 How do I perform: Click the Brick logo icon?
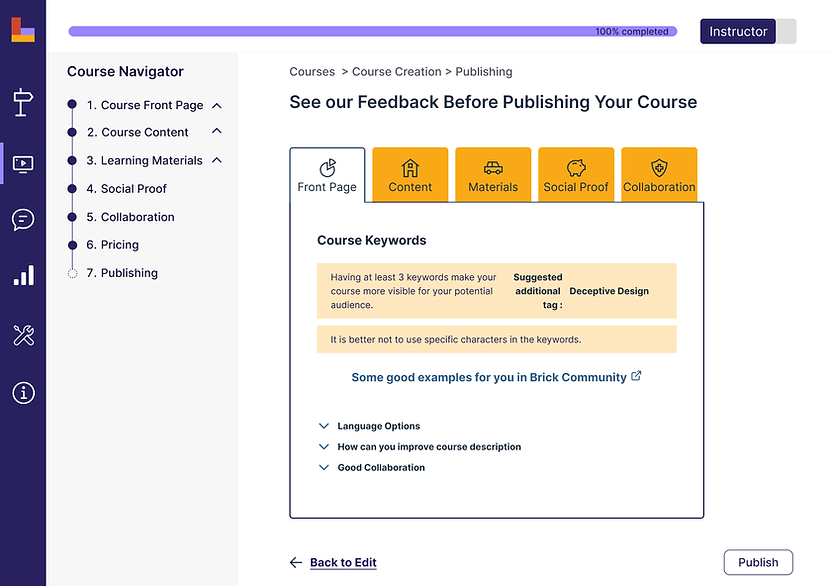(23, 30)
